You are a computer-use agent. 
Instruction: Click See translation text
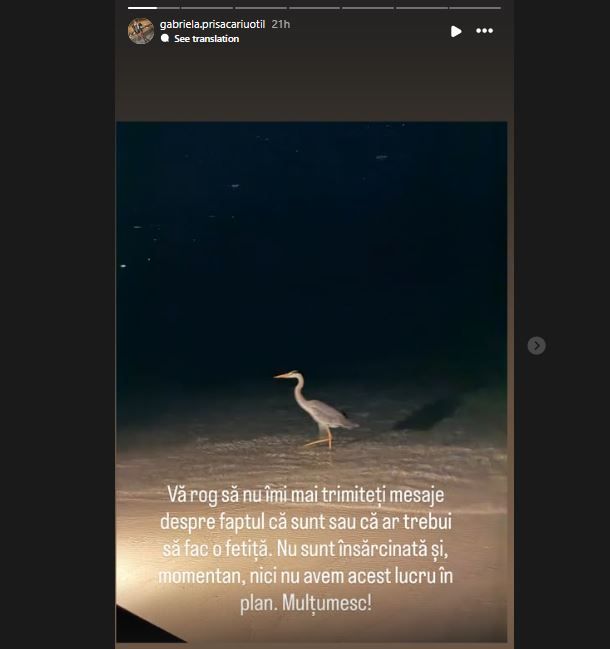tap(206, 38)
